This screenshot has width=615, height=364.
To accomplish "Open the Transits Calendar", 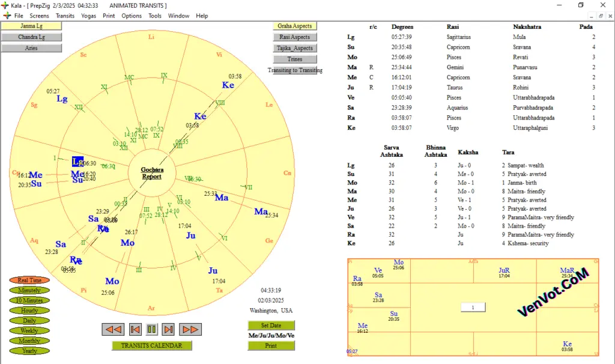I will (152, 345).
